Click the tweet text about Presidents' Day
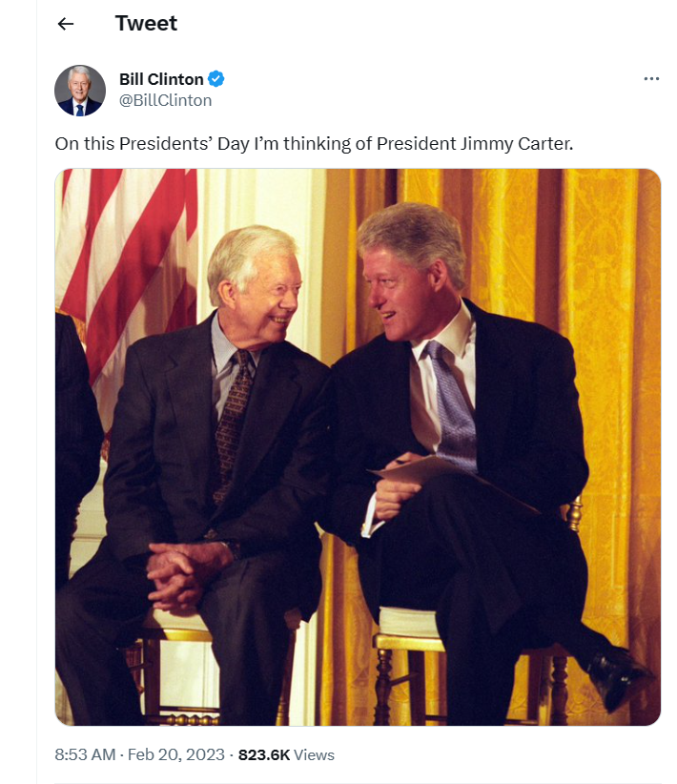The width and height of the screenshot is (677, 784). (314, 144)
